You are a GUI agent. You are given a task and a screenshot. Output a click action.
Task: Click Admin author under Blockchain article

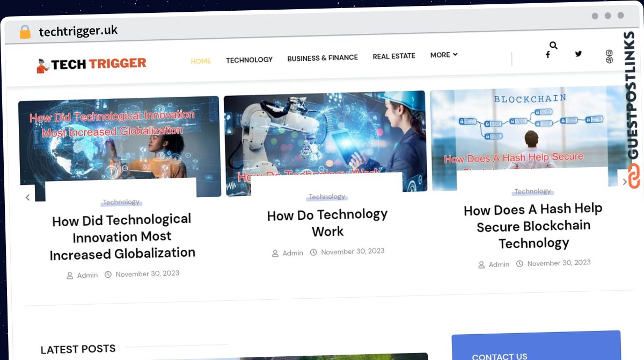494,264
